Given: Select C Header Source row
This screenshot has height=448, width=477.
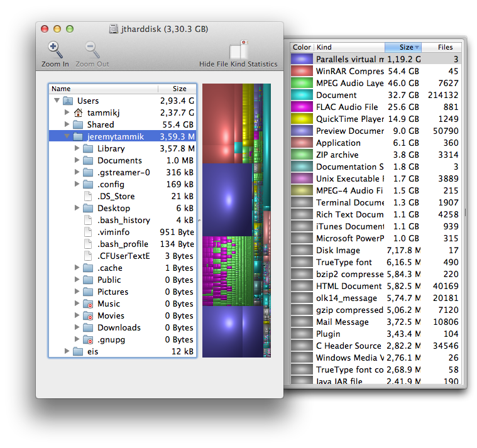Looking at the screenshot, I should click(x=376, y=346).
